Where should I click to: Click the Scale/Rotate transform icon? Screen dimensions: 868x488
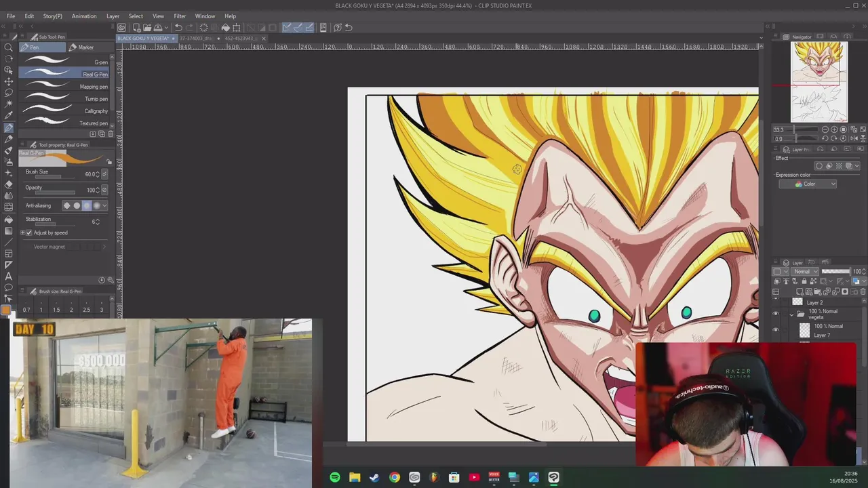click(237, 28)
